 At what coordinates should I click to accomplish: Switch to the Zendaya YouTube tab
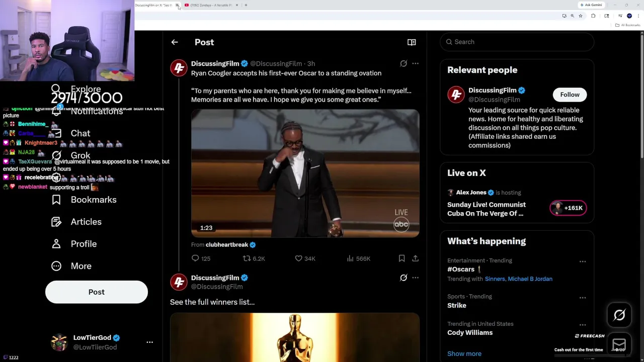[x=211, y=5]
